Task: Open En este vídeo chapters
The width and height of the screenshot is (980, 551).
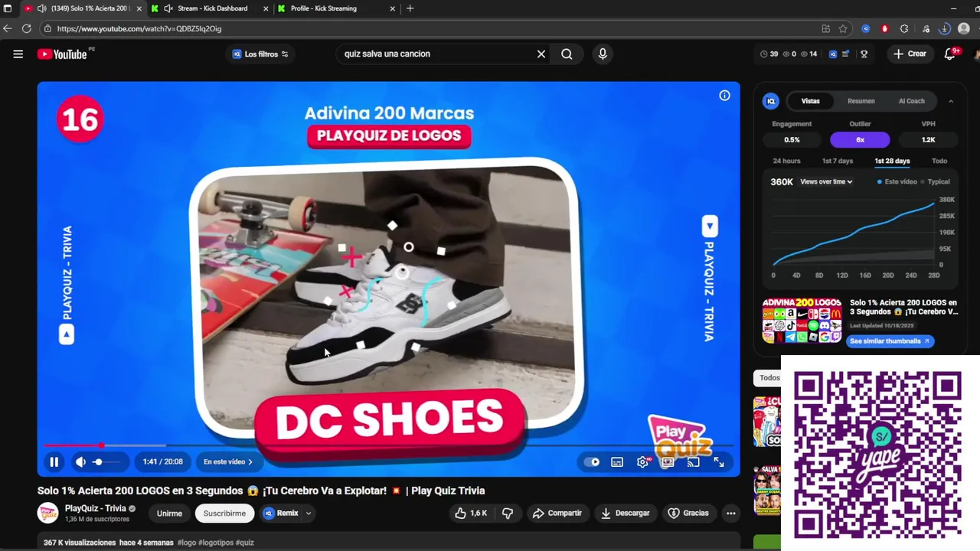Action: pos(227,462)
